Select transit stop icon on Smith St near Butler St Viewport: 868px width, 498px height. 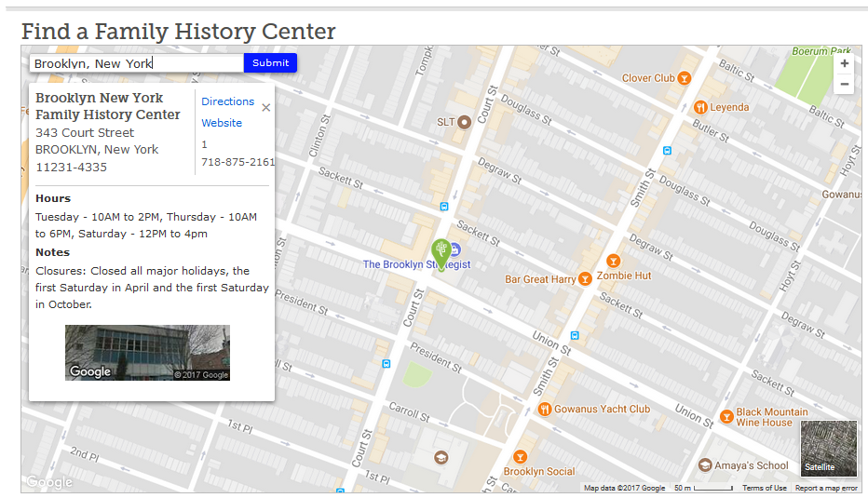coord(667,151)
